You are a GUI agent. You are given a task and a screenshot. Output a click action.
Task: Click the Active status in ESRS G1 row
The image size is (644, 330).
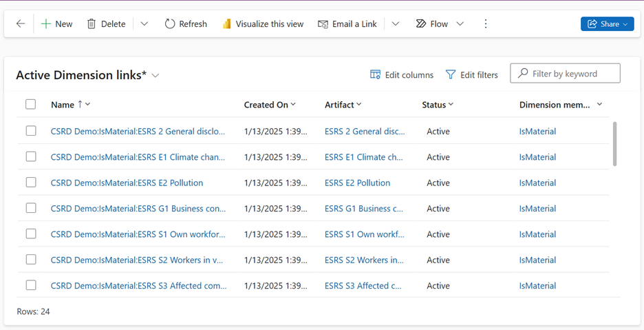pos(438,208)
